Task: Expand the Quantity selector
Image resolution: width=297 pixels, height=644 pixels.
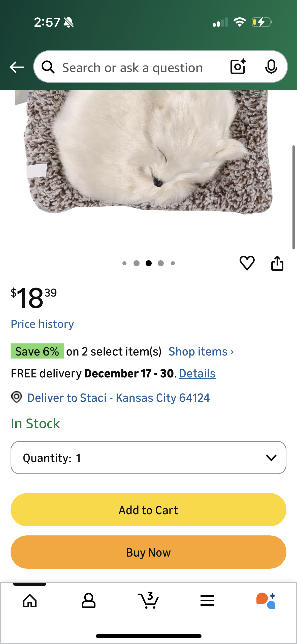Action: pos(148,458)
